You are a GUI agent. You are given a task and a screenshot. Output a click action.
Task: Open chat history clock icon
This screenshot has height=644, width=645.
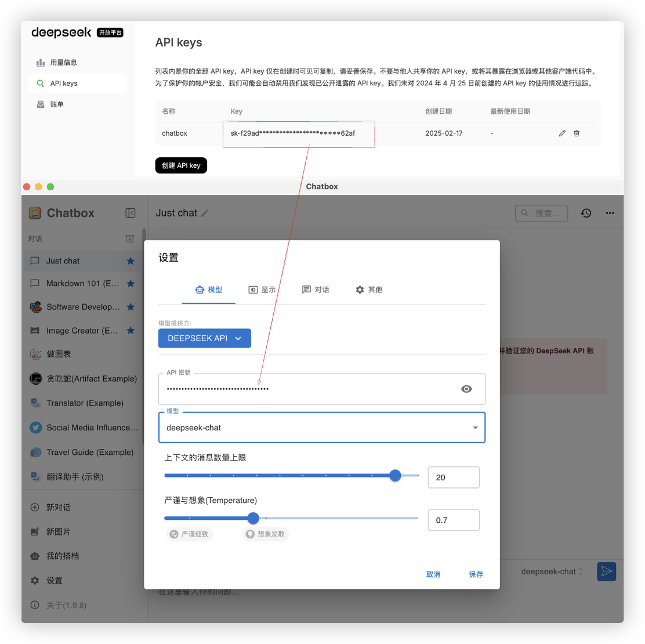coord(586,213)
